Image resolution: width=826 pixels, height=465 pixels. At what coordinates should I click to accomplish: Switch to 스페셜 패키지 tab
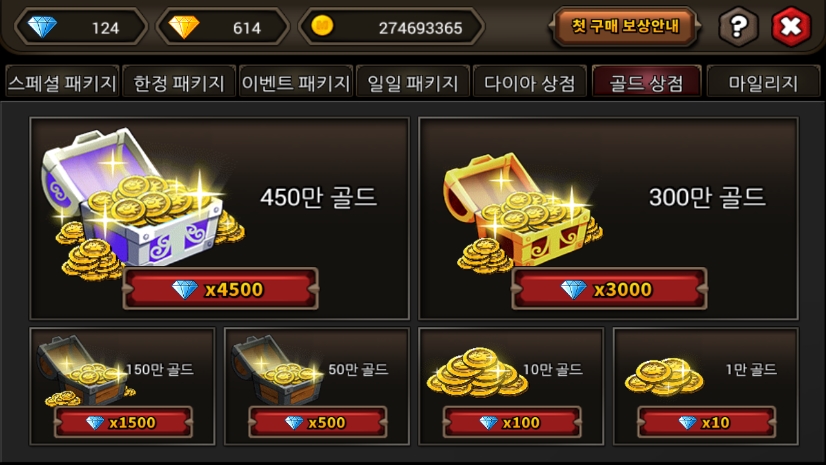(63, 83)
